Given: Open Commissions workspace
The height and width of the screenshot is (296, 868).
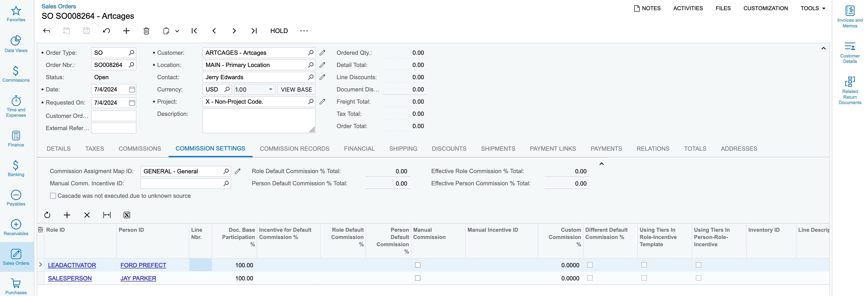Looking at the screenshot, I should pyautogui.click(x=16, y=74).
